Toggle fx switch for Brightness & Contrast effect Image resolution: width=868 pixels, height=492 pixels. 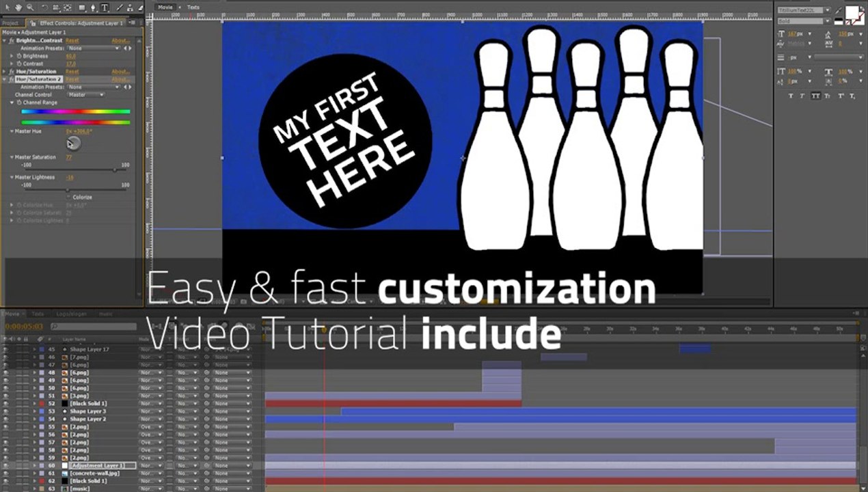click(x=11, y=41)
